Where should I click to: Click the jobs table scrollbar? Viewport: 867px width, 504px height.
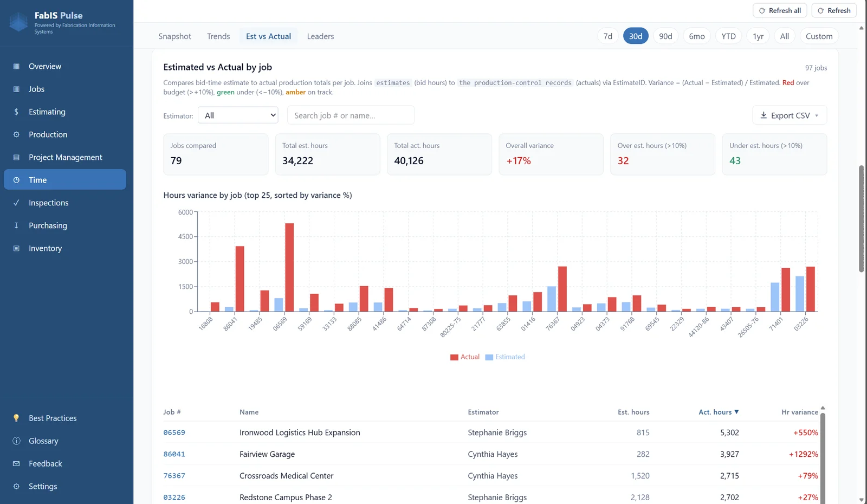pos(823,458)
